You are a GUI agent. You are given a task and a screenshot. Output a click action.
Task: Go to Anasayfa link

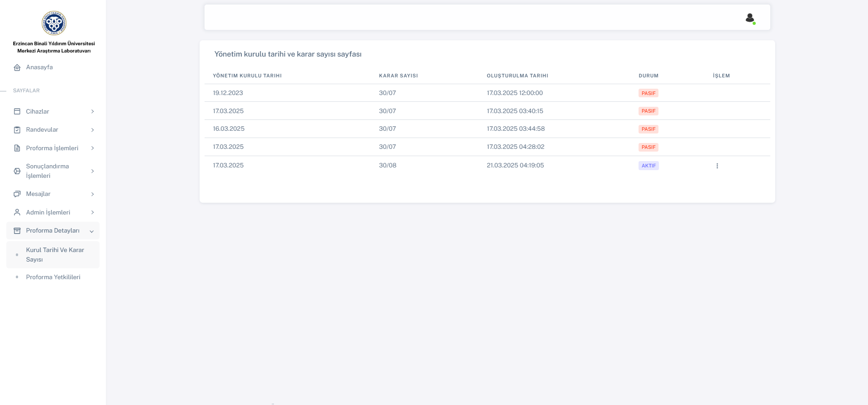[39, 67]
